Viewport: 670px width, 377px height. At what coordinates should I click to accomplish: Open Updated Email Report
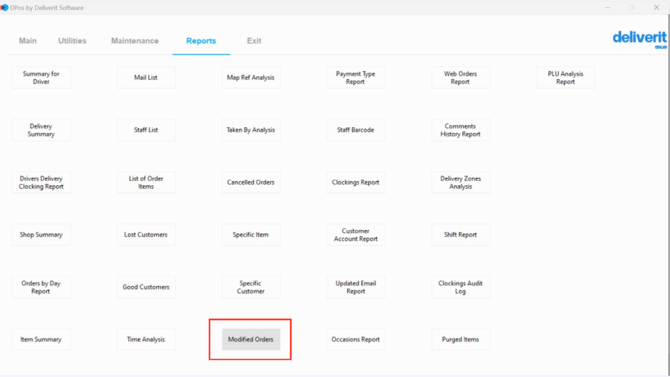point(356,287)
